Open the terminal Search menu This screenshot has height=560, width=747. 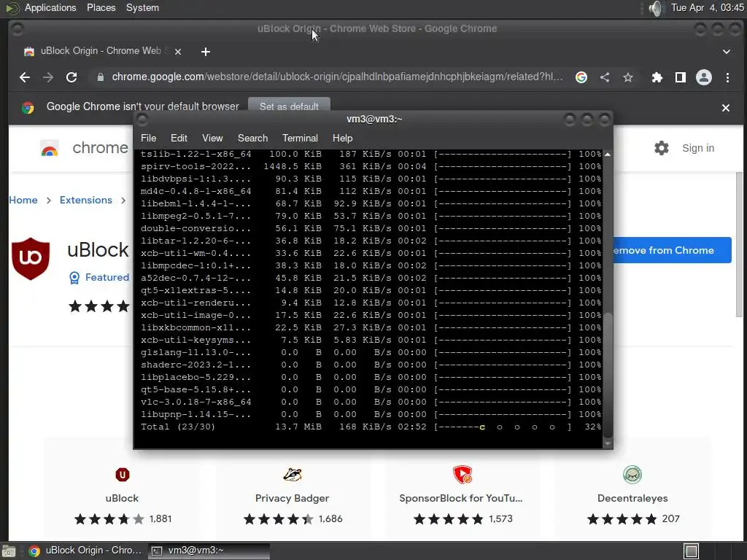[252, 138]
